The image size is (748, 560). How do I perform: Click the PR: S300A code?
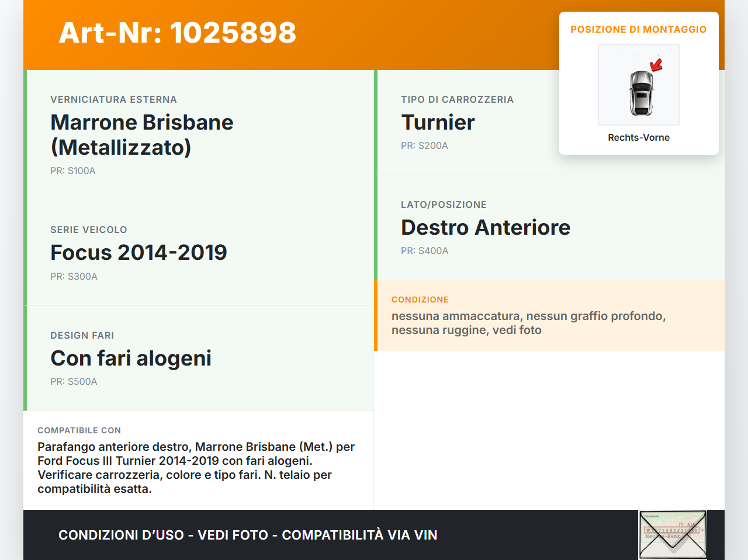click(74, 276)
